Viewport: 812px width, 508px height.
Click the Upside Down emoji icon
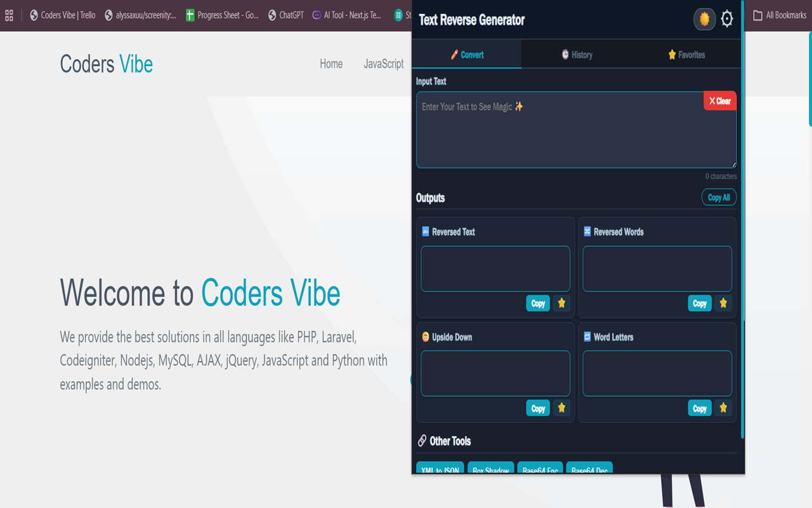(426, 337)
